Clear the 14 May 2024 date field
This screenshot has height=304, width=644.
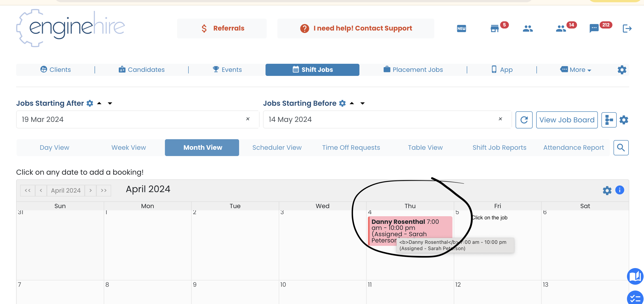coord(500,119)
